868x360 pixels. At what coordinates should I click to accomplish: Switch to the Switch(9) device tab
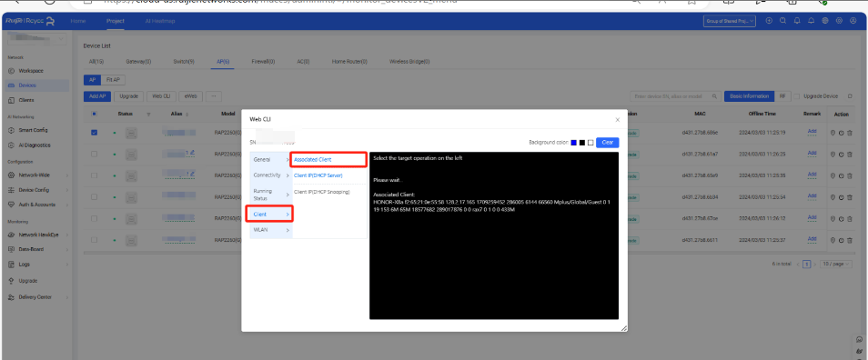coord(183,62)
